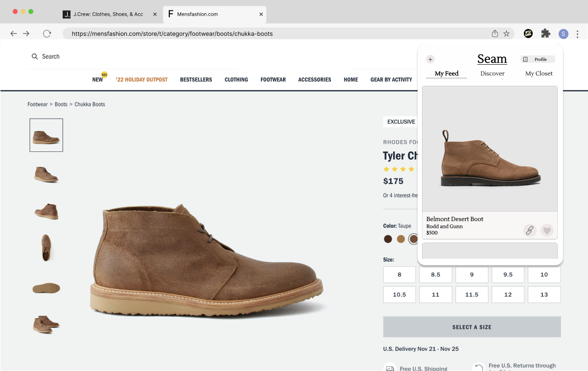
Task: Select the Mensfashion.com browser tab
Action: [215, 14]
